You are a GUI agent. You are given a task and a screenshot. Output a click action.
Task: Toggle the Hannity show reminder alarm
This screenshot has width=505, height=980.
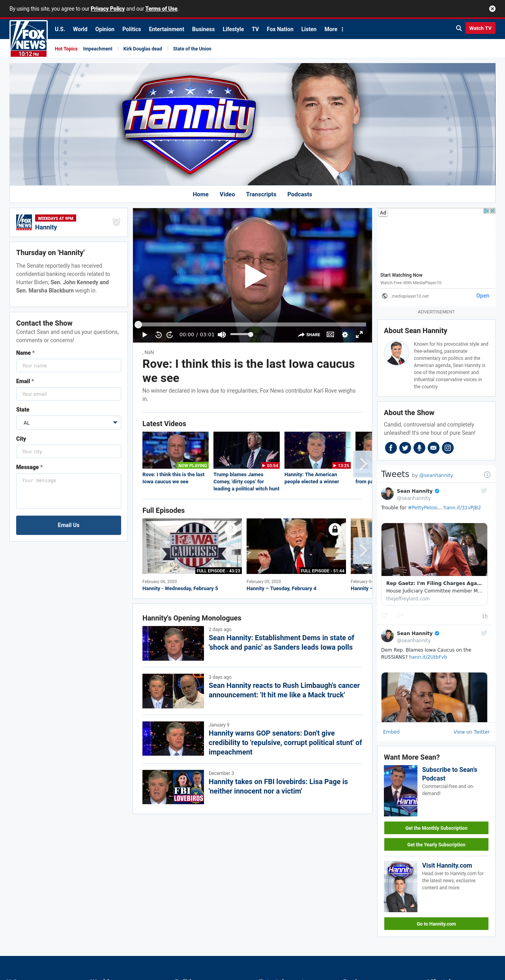116,222
